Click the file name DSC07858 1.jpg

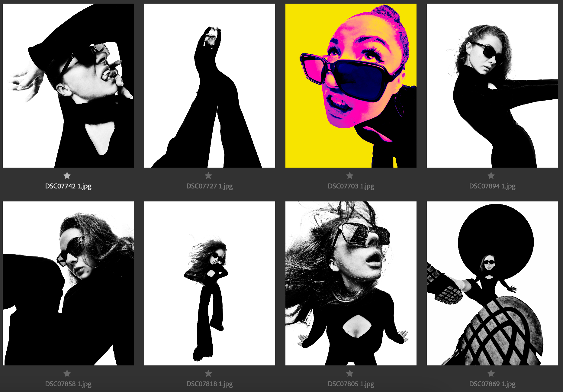click(x=68, y=384)
